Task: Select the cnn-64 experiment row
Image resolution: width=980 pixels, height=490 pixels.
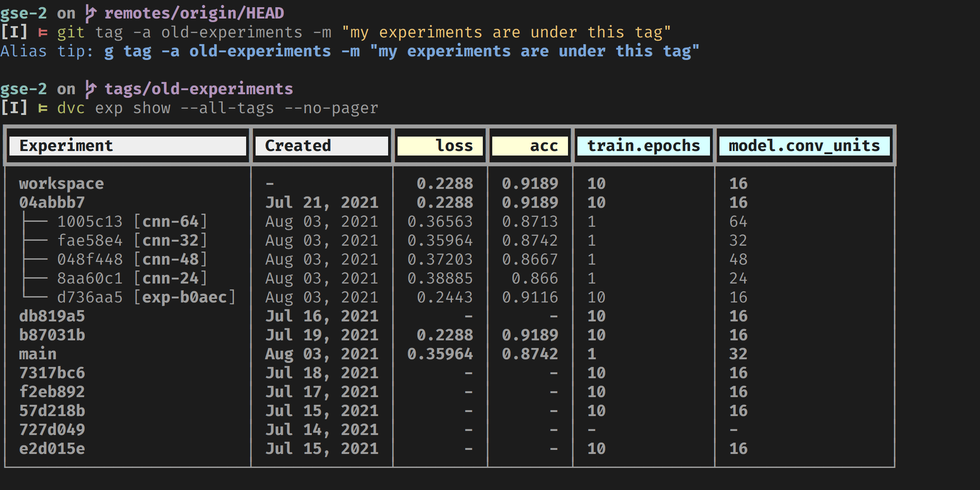Action: tap(171, 221)
